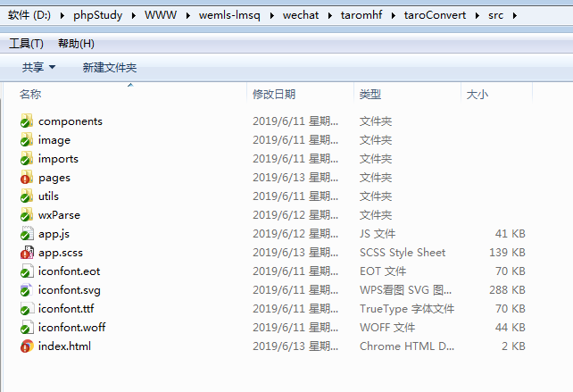The width and height of the screenshot is (573, 392).
Task: Select the components folder name
Action: (71, 121)
